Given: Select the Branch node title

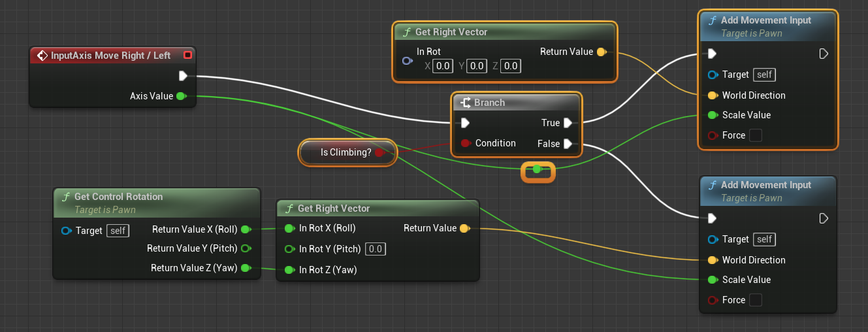Looking at the screenshot, I should click(490, 103).
